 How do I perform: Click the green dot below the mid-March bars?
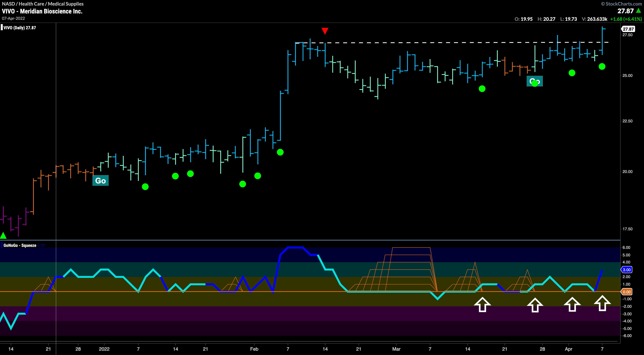click(x=482, y=89)
